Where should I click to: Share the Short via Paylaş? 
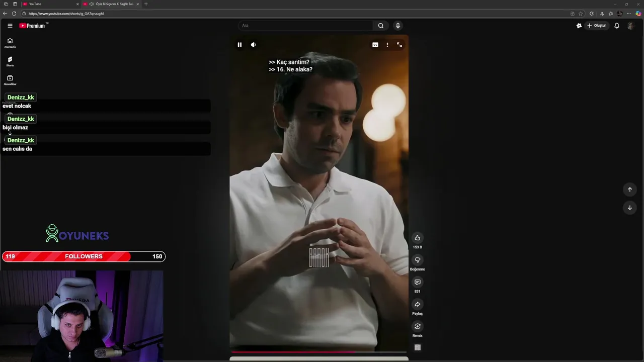point(417,304)
